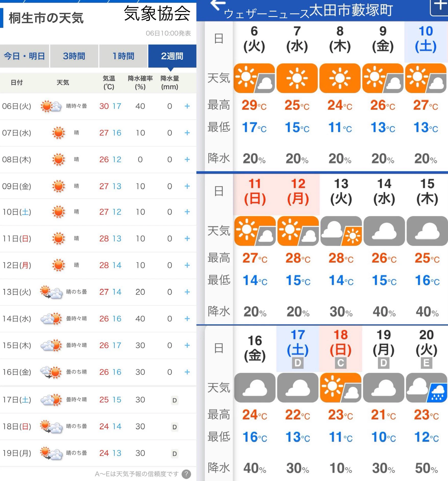Select the 2週間 forecast tab
Screen dimensions: 448x481
point(172,56)
